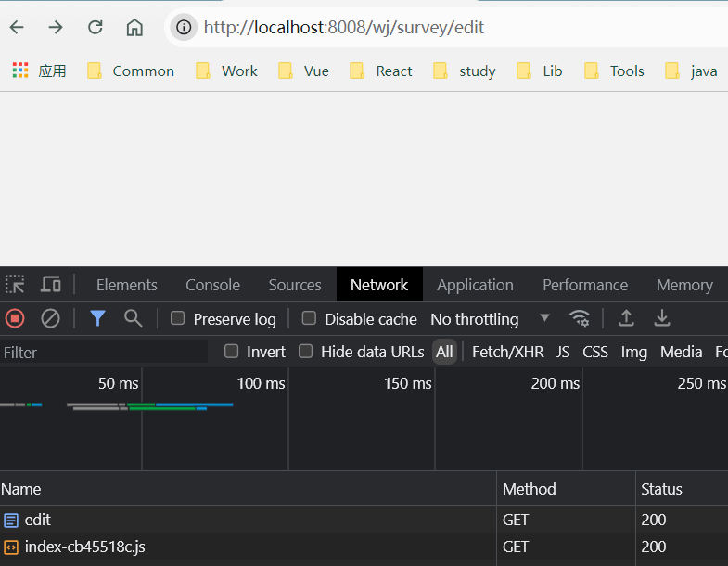Go to browser home page icon
728x566 pixels.
(134, 28)
